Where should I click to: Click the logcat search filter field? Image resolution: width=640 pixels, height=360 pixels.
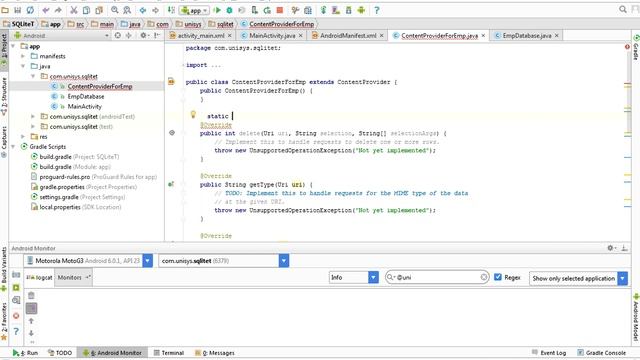point(437,278)
